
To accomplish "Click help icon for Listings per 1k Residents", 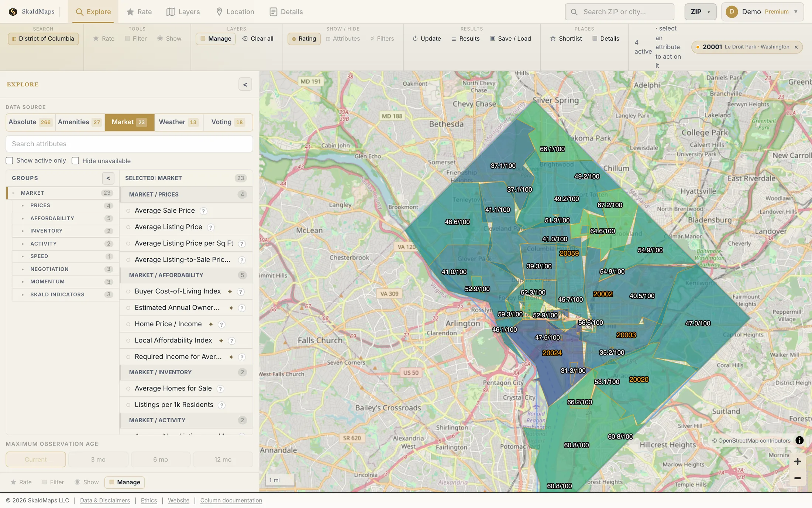I will pos(221,405).
